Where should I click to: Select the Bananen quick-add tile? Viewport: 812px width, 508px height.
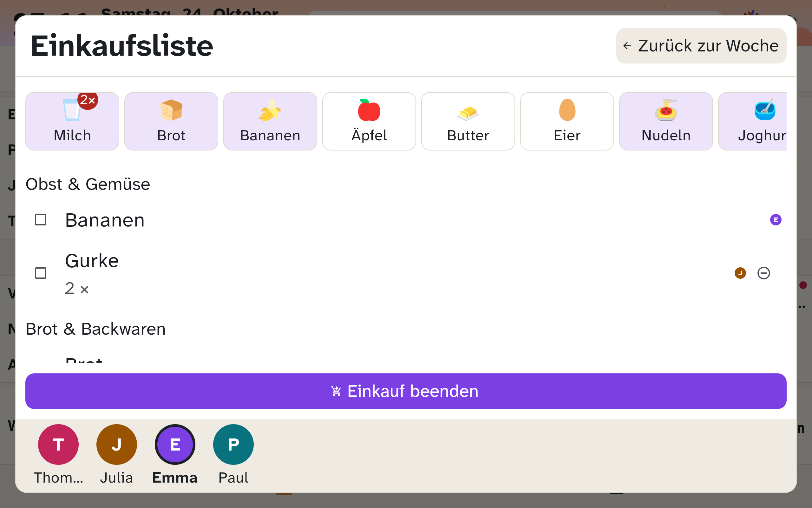[x=270, y=121]
